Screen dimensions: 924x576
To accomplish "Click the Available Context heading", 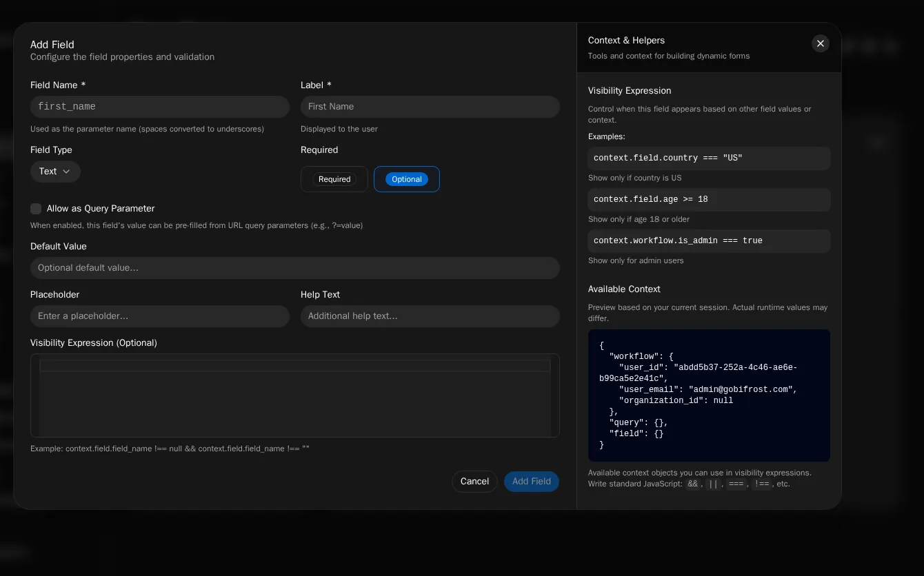I will click(624, 289).
